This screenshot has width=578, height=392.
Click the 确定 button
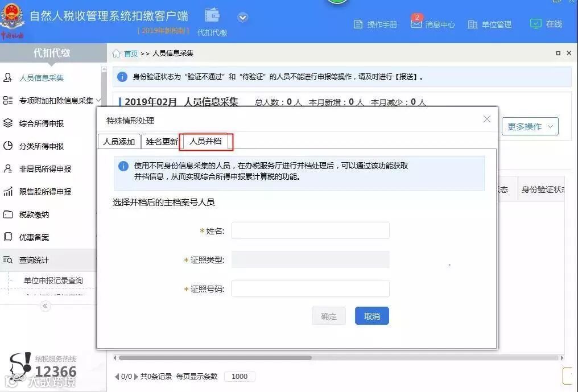click(x=328, y=316)
